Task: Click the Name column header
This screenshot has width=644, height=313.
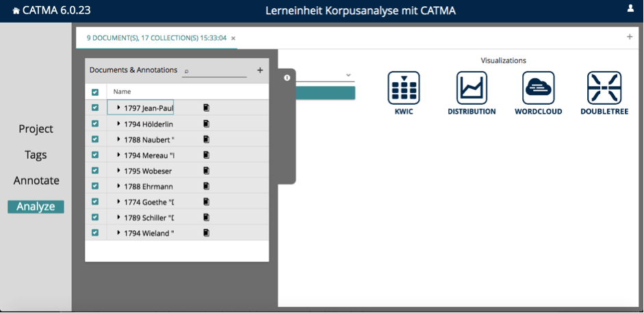Action: tap(122, 92)
